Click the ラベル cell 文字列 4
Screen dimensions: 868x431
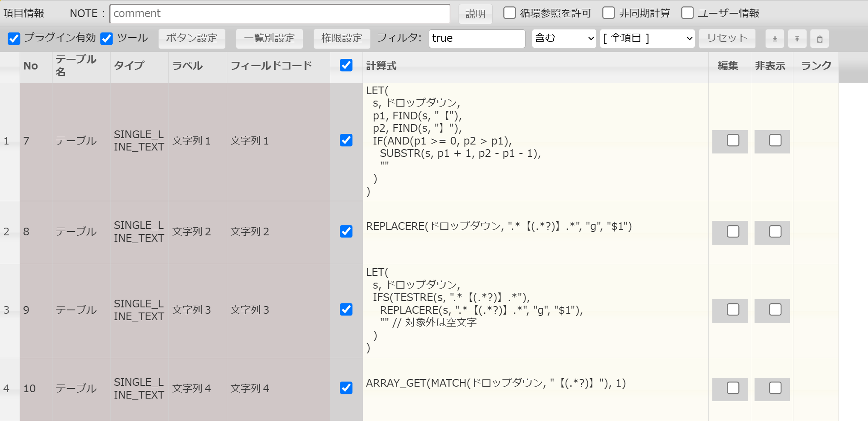(198, 389)
